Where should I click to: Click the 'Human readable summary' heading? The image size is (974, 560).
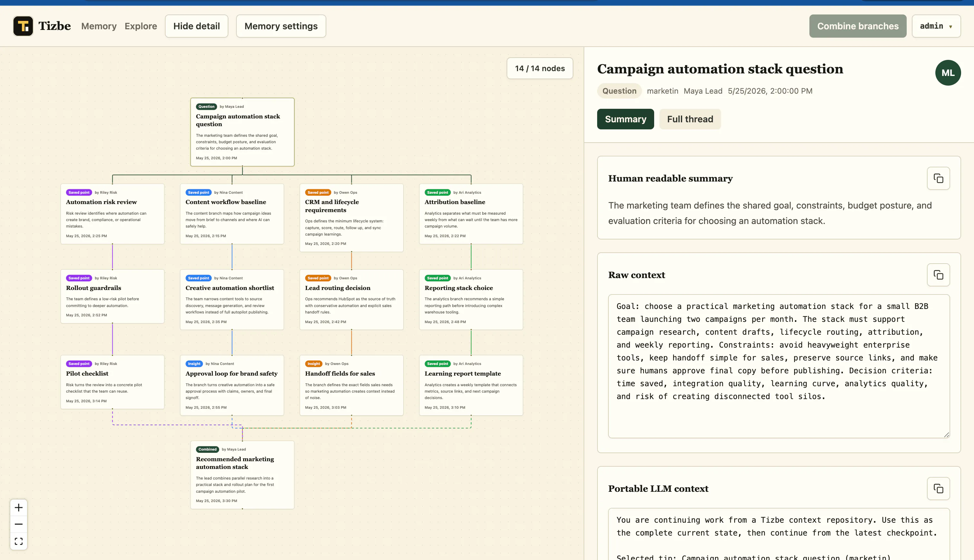pos(670,179)
